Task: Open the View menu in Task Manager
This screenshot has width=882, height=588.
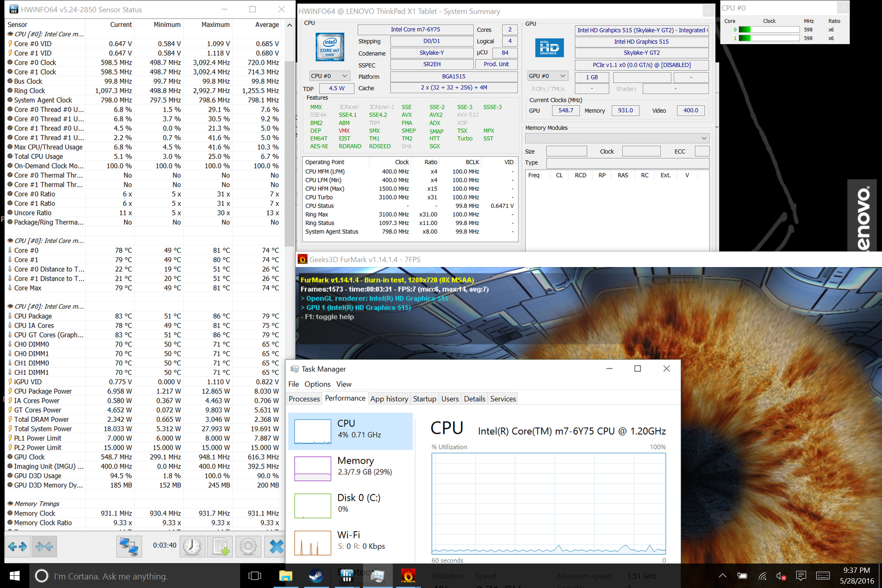Action: pos(343,384)
